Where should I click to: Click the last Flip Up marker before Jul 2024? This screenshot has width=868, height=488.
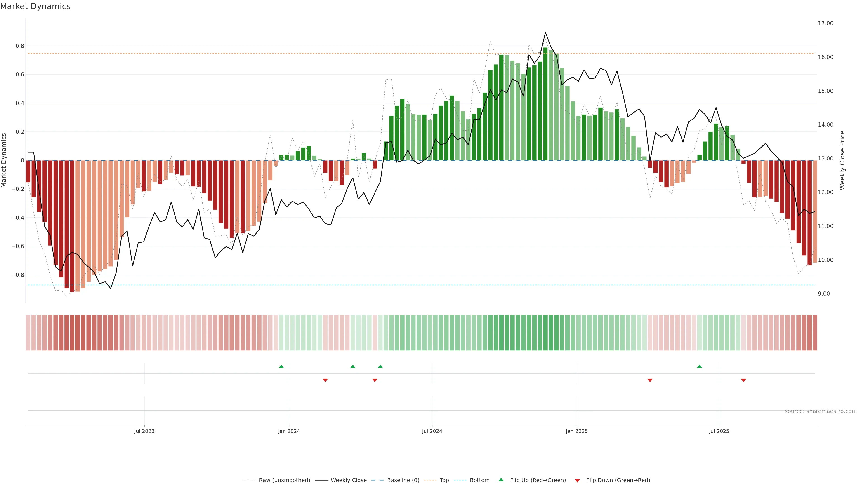coord(380,366)
